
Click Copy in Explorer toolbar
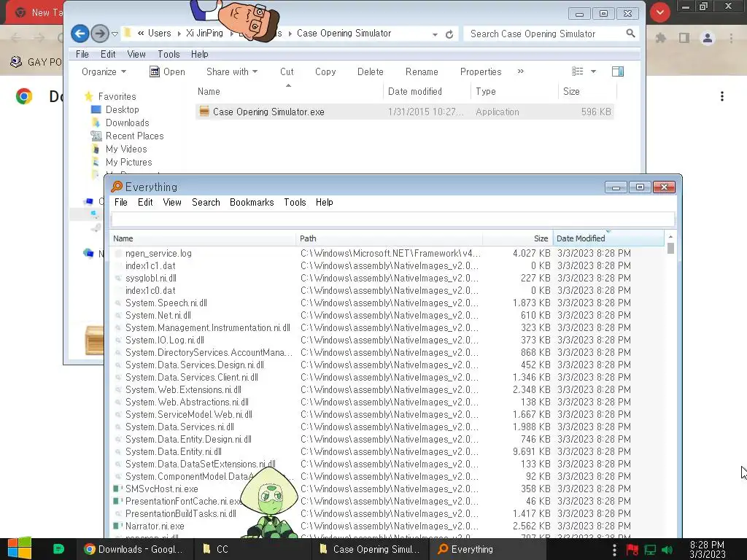click(325, 71)
